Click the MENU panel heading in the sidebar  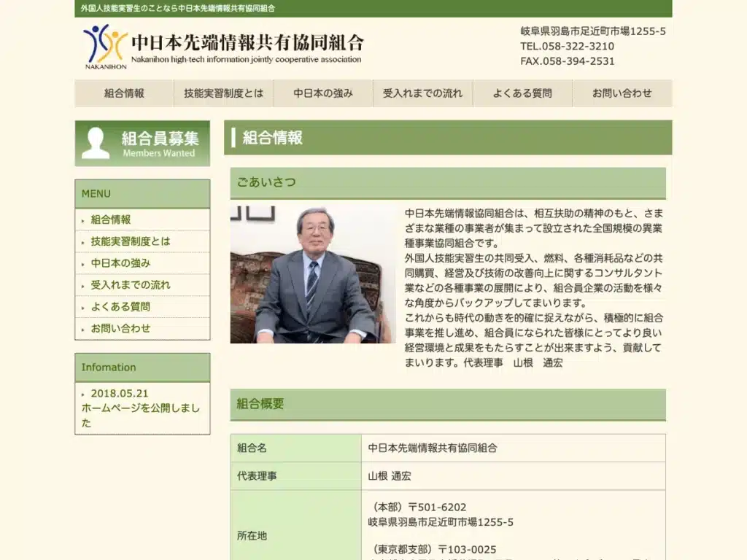point(142,194)
